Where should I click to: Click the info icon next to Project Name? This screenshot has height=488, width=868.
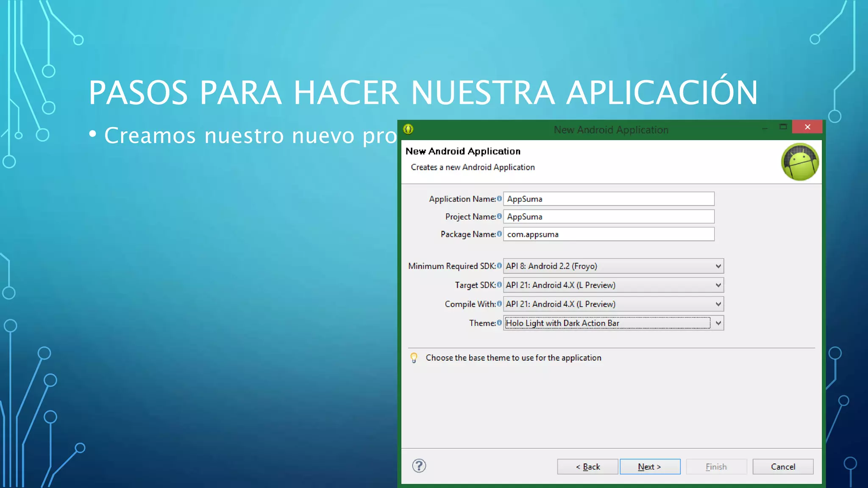(x=499, y=216)
